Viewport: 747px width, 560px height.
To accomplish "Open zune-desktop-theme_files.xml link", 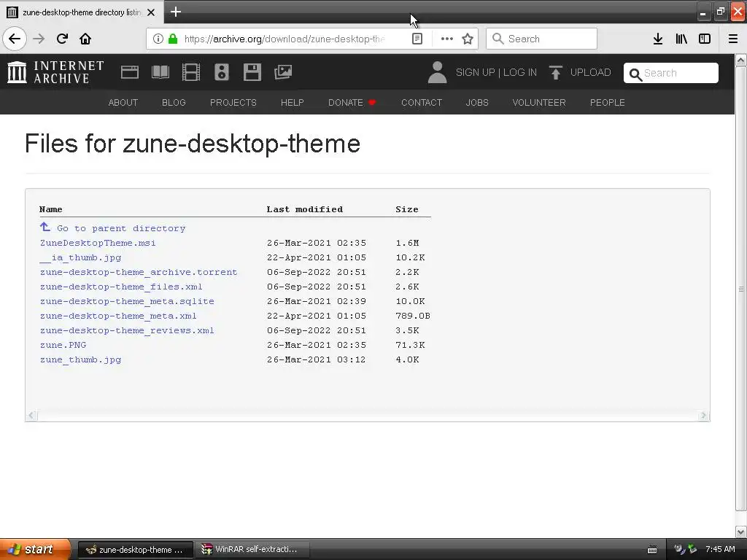I will pyautogui.click(x=121, y=287).
